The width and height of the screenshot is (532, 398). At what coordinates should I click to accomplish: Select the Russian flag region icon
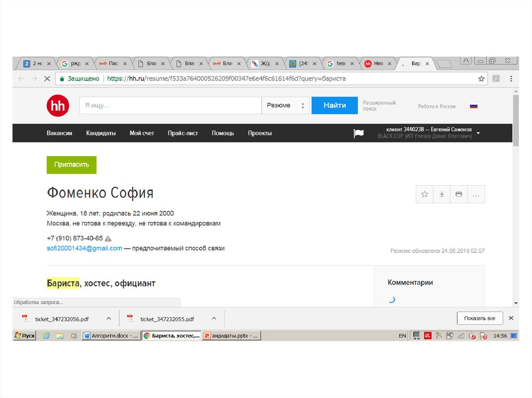473,106
